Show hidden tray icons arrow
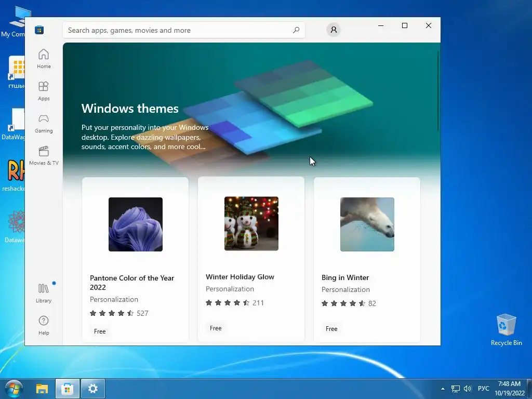Viewport: 532px width, 399px height. tap(443, 389)
